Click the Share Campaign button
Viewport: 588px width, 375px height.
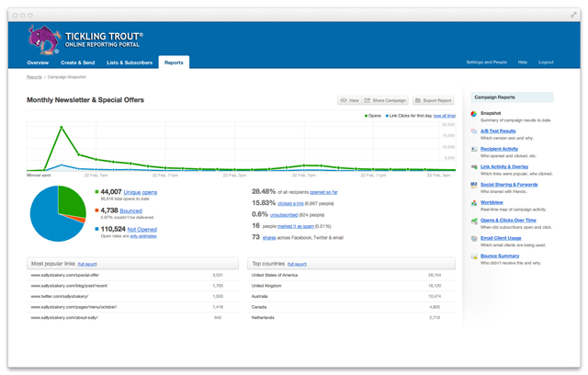pyautogui.click(x=385, y=100)
